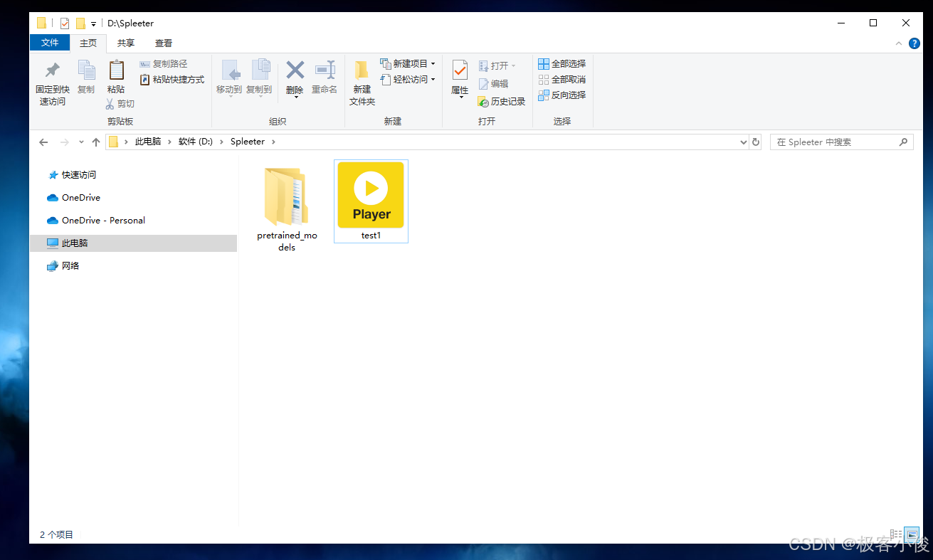Click the History (历史记录) item
Screen dimensions: 933x560
502,102
